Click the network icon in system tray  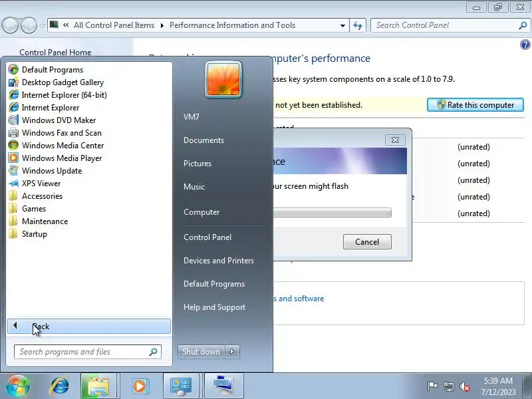(448, 386)
